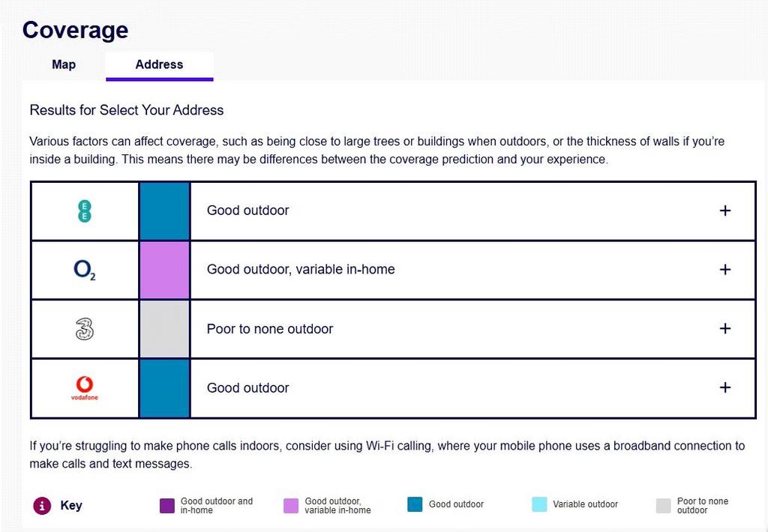Click the dark purple key swatch
This screenshot has height=532, width=768.
click(167, 506)
